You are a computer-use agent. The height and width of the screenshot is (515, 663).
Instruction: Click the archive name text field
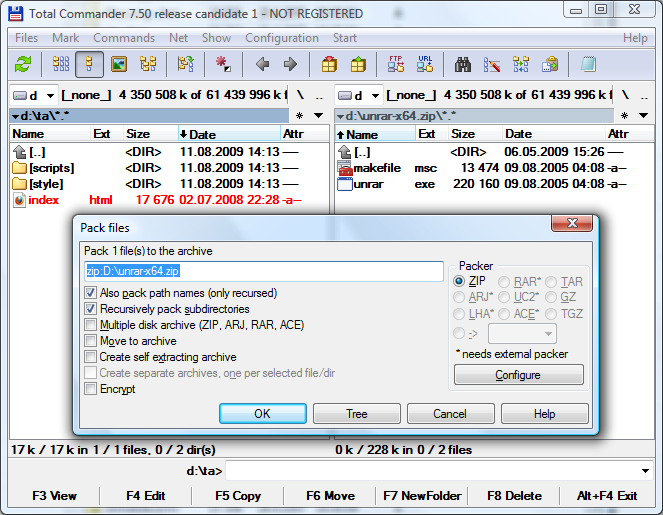(263, 271)
